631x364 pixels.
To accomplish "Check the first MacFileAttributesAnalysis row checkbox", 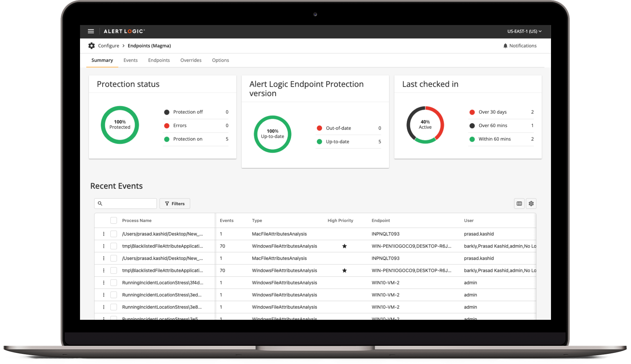I will pos(114,234).
